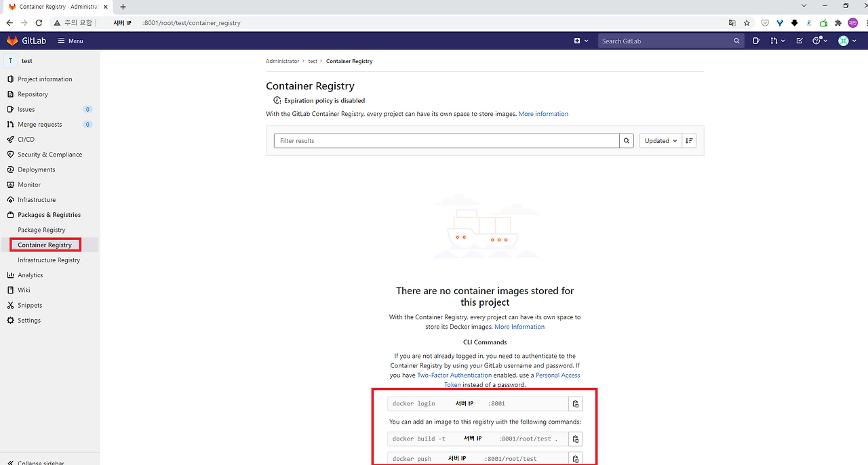Toggle the results sort direction
This screenshot has width=868, height=465.
689,140
